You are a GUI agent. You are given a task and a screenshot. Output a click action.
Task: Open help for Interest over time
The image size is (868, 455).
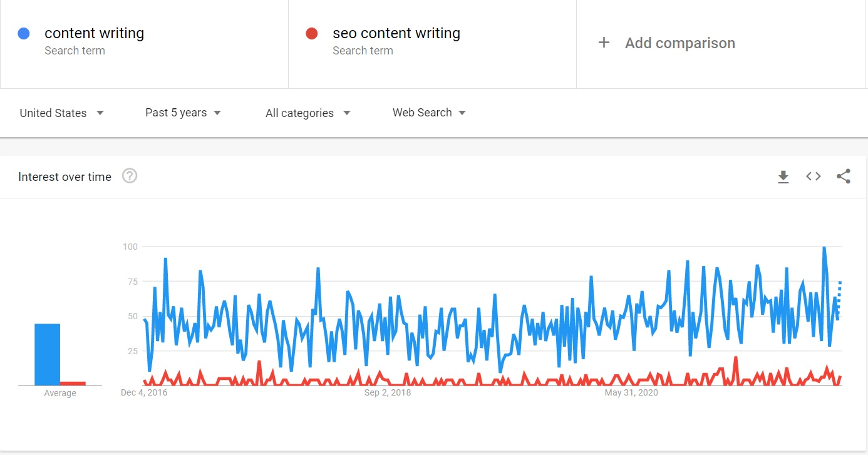point(130,176)
